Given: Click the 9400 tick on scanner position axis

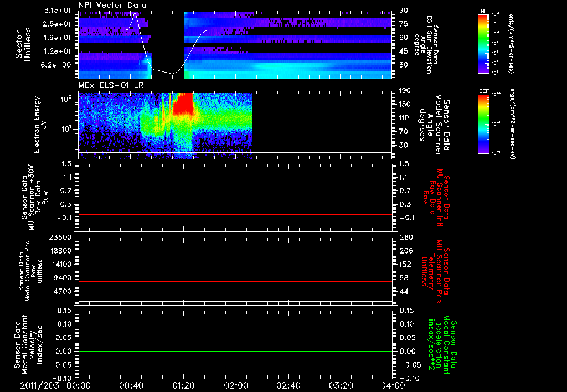Looking at the screenshot, I should [63, 278].
